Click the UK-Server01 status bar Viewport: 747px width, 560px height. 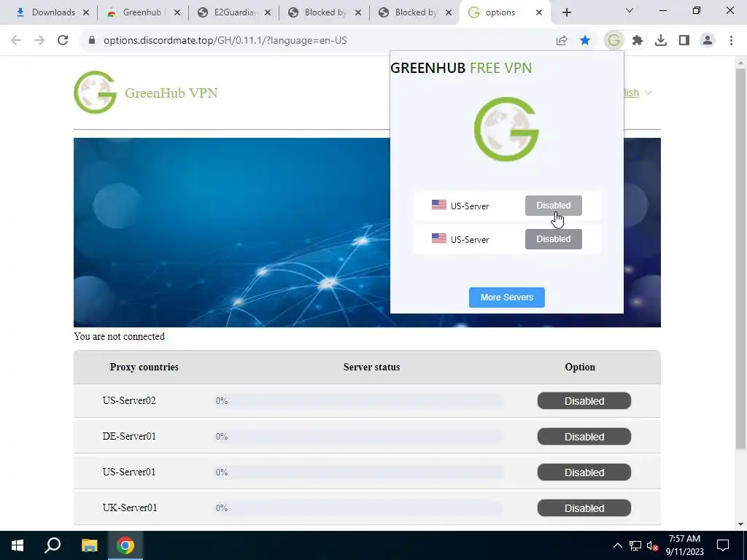[359, 508]
